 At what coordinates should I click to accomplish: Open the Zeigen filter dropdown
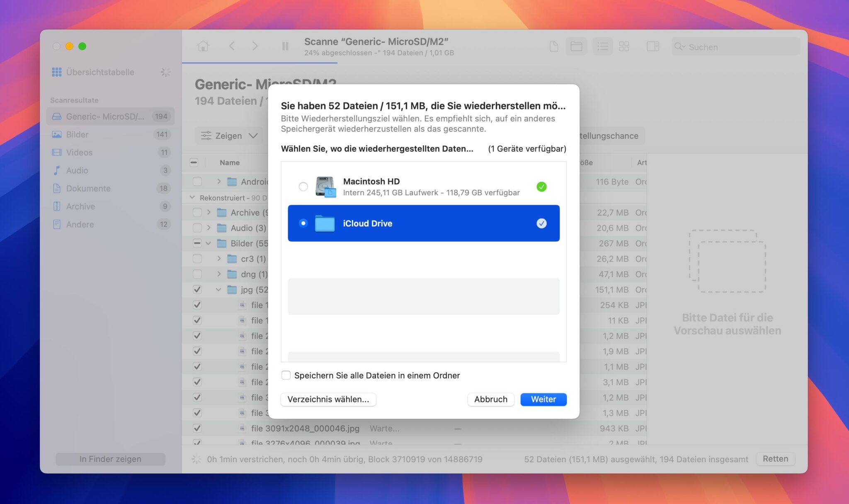pyautogui.click(x=229, y=136)
